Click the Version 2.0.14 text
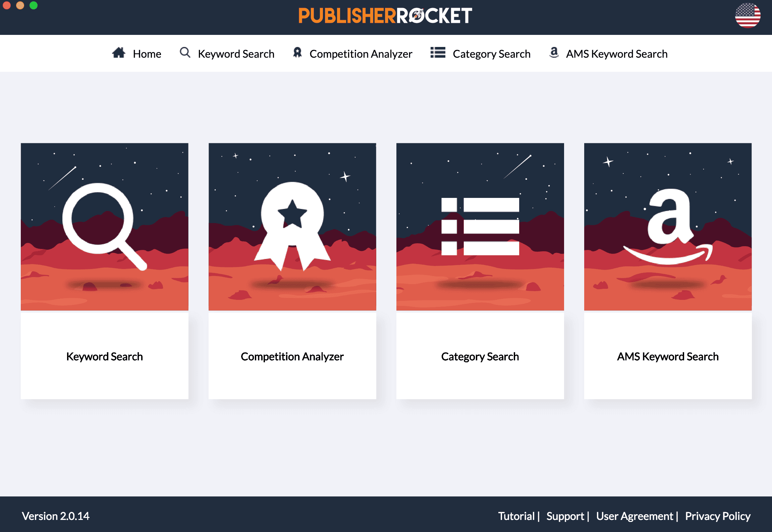772x532 pixels. (56, 516)
